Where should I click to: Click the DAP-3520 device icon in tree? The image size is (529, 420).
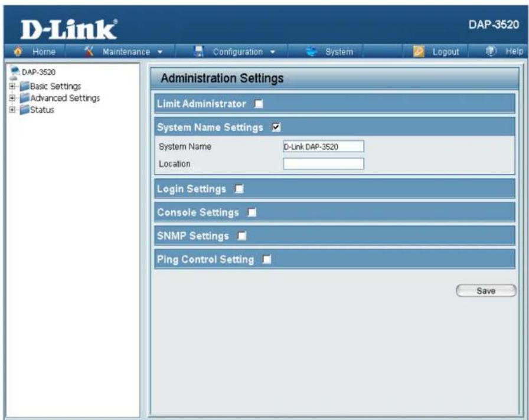pos(15,72)
